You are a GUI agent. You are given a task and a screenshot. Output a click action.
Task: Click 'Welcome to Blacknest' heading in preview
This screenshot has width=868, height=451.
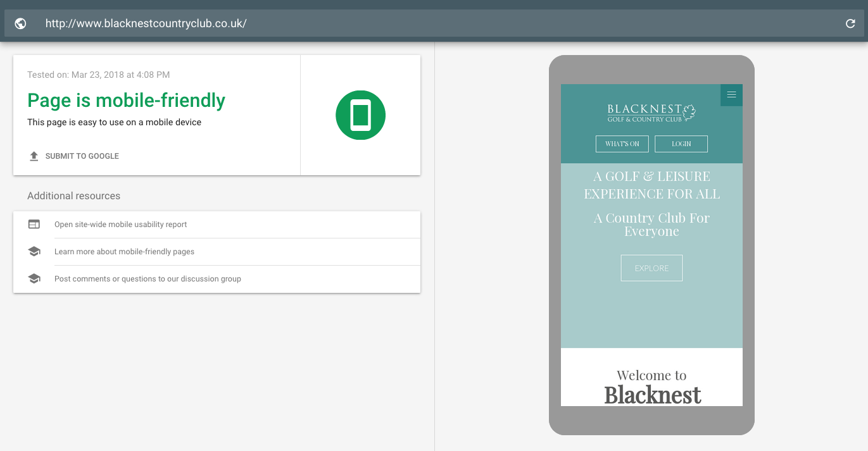click(x=652, y=386)
